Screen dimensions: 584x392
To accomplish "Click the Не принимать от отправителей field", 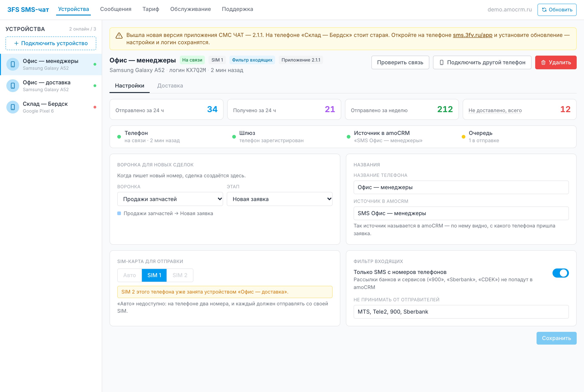I will coord(461,312).
